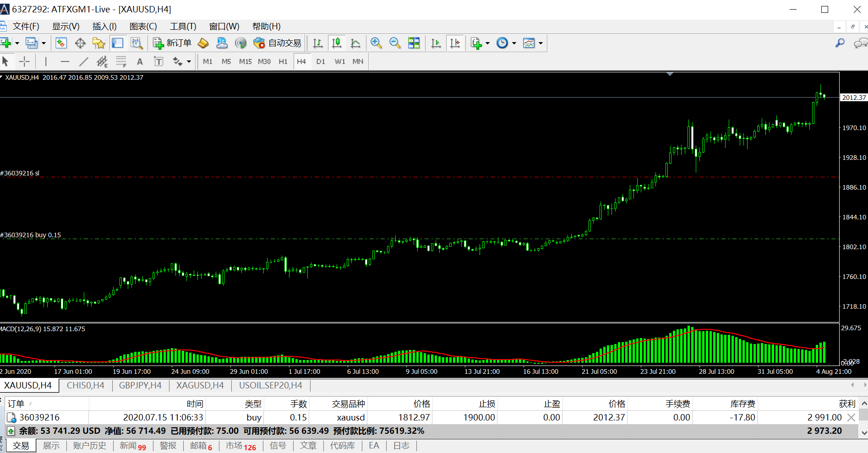Zoom out on the chart
868x453 pixels.
(x=395, y=43)
